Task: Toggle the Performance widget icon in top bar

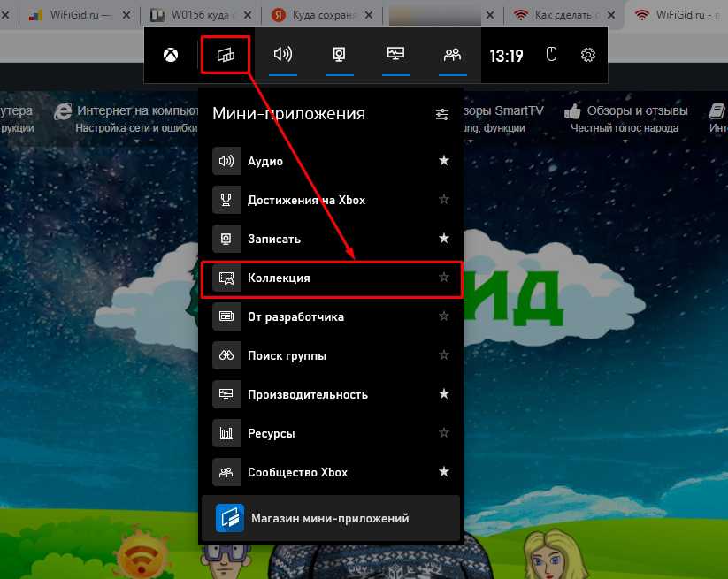Action: [x=395, y=54]
